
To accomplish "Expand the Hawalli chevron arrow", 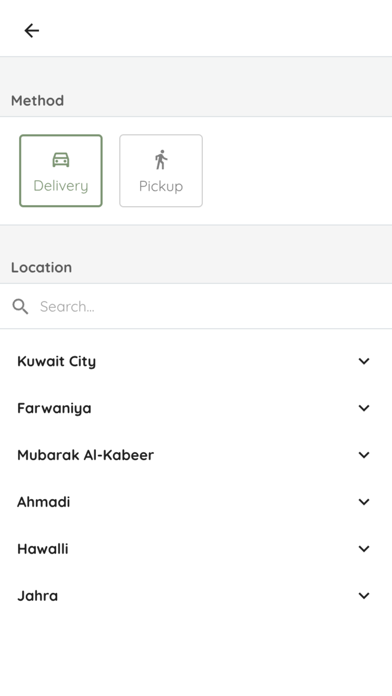I will coord(364,549).
